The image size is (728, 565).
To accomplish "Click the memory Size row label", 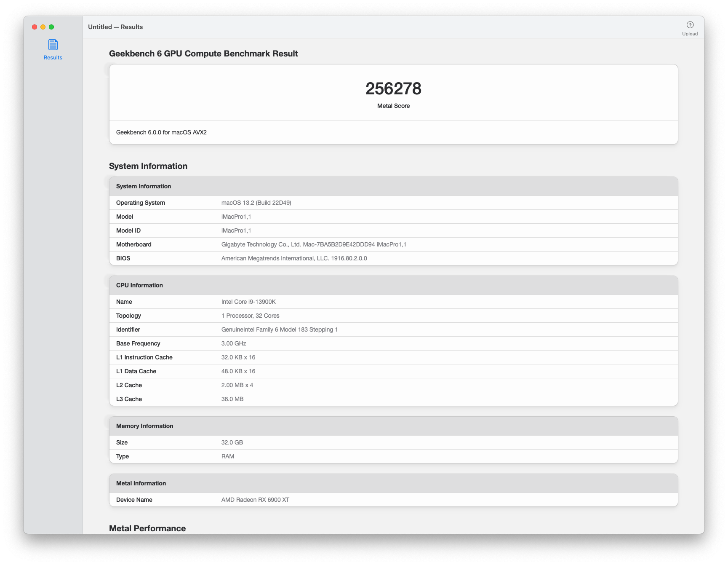I will [122, 442].
